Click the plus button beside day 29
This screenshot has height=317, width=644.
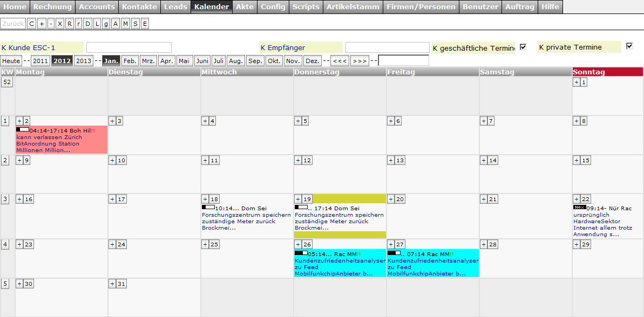click(576, 244)
